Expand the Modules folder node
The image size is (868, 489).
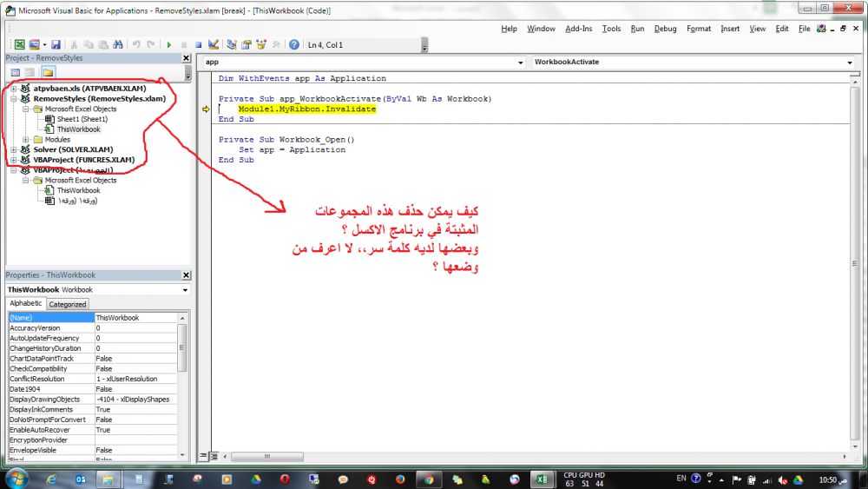tap(25, 140)
